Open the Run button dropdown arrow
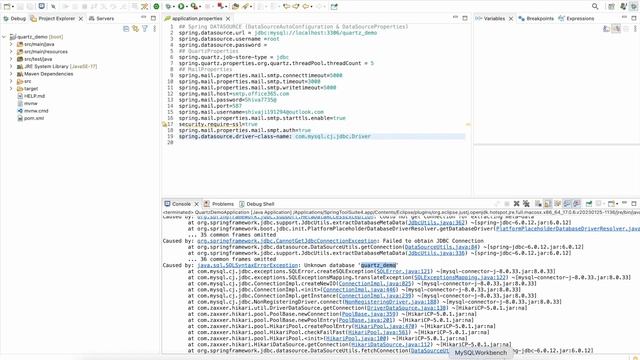The image size is (640, 360). 187,7
